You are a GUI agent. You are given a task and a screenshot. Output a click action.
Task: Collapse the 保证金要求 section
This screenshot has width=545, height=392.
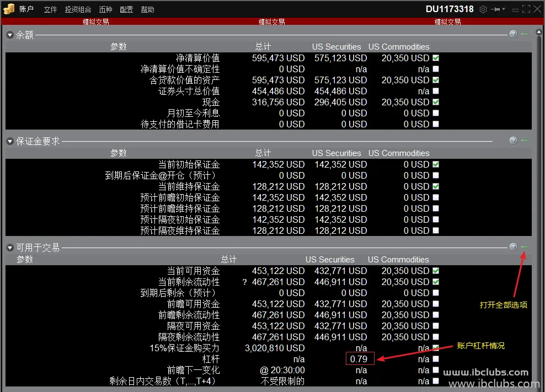tap(9, 141)
